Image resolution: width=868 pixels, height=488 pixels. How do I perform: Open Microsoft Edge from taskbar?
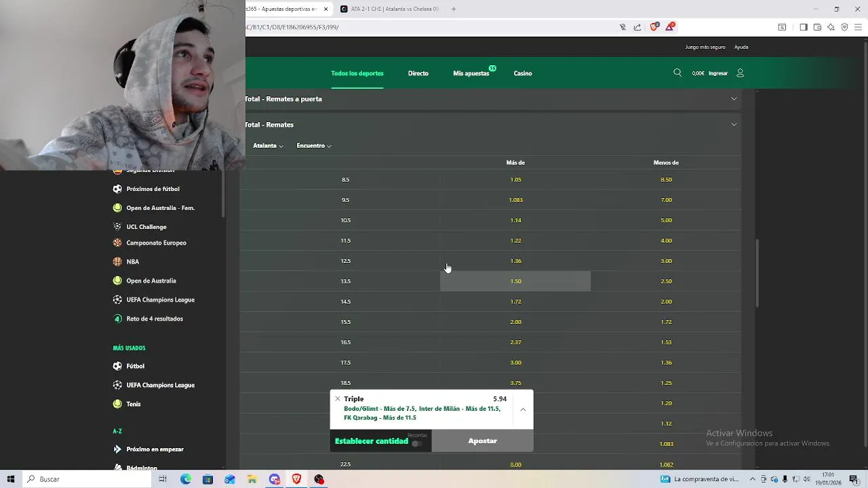(x=186, y=479)
